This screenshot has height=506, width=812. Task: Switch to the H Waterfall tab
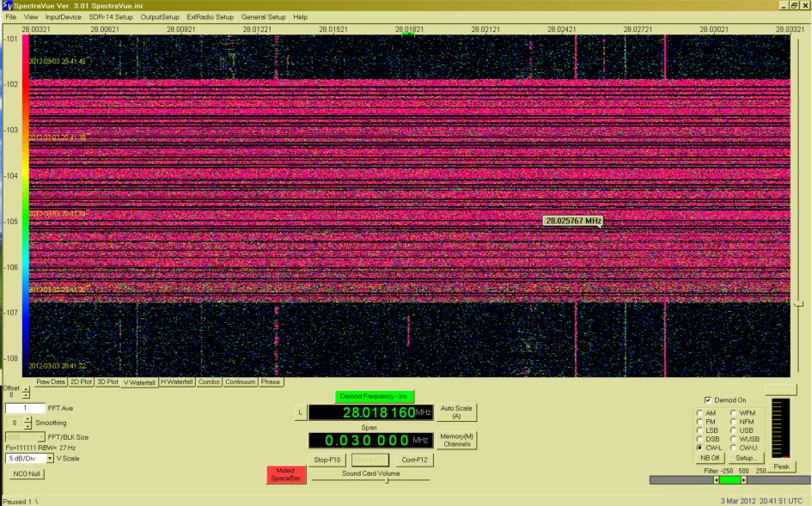coord(177,382)
